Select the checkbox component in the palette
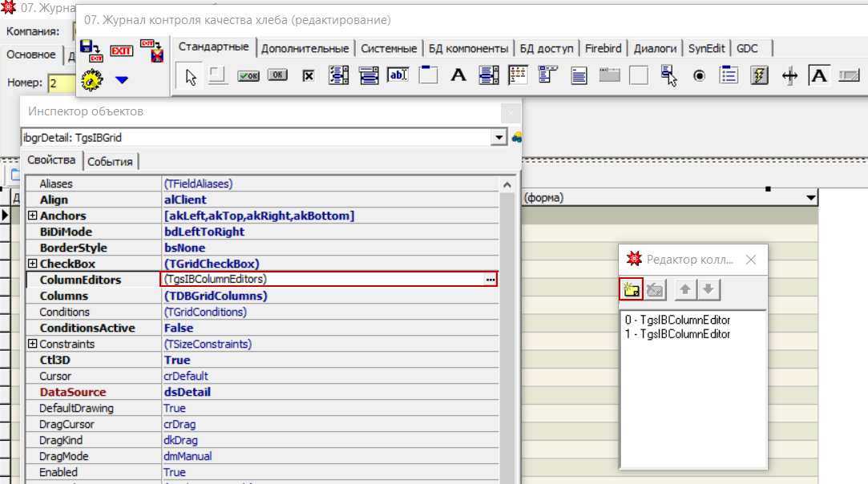The image size is (868, 484). [308, 76]
